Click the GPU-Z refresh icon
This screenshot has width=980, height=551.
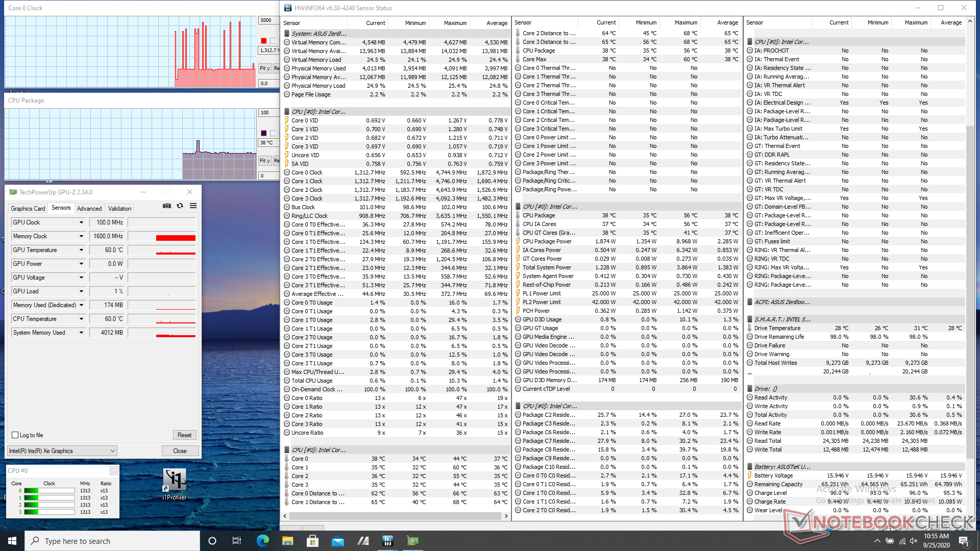pos(180,206)
